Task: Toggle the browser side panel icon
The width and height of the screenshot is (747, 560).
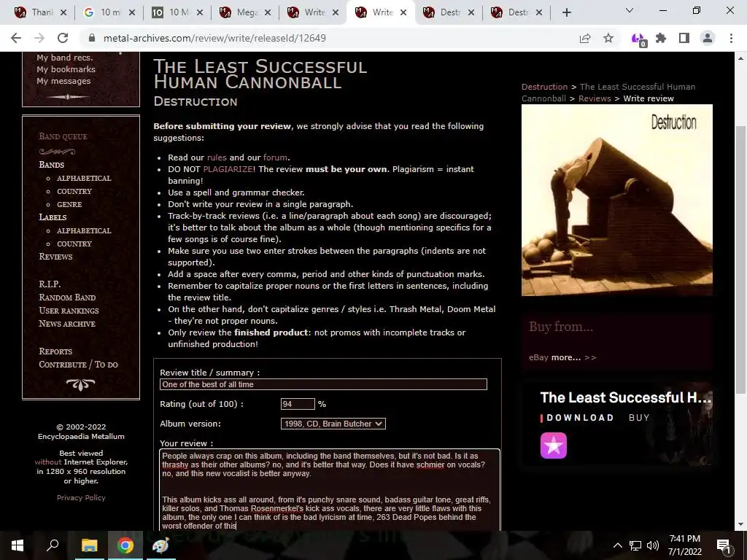Action: coord(684,38)
